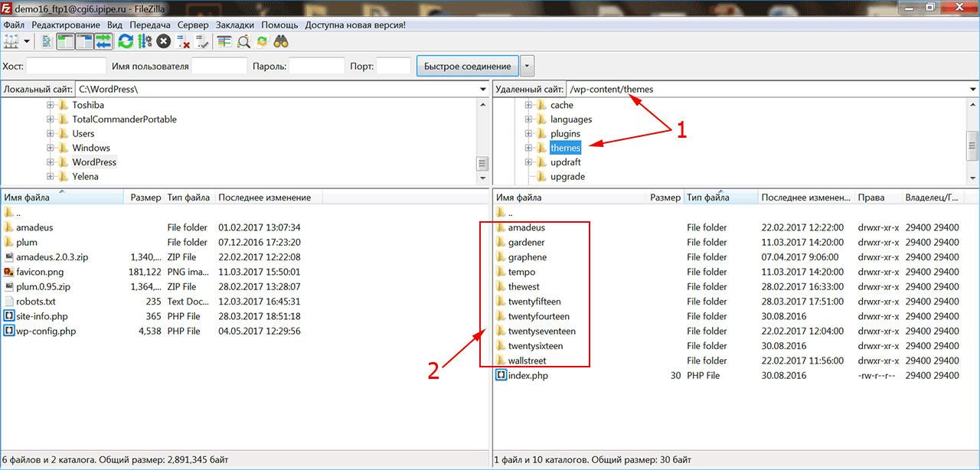Open the Закладки menu
980x470 pixels.
pyautogui.click(x=234, y=24)
